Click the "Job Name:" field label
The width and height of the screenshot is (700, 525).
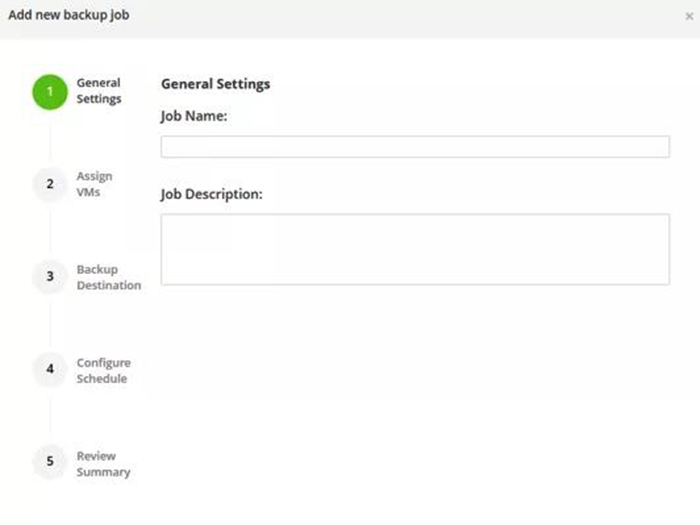(x=194, y=116)
